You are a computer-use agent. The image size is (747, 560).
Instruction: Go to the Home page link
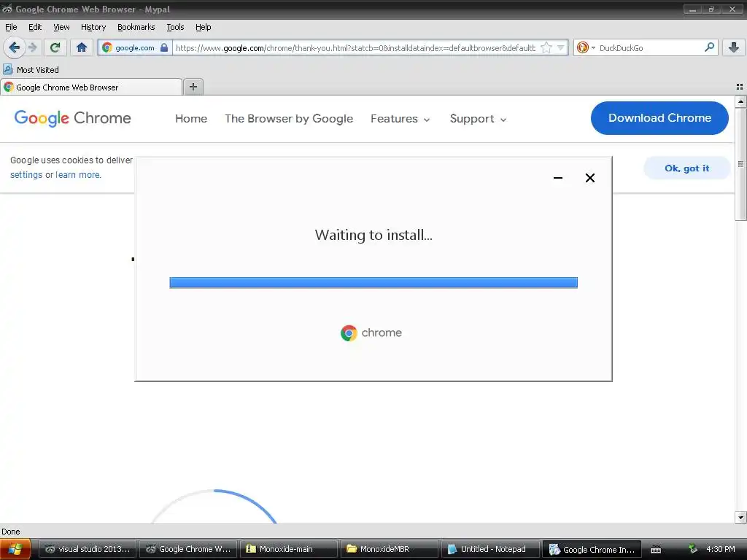click(x=191, y=119)
